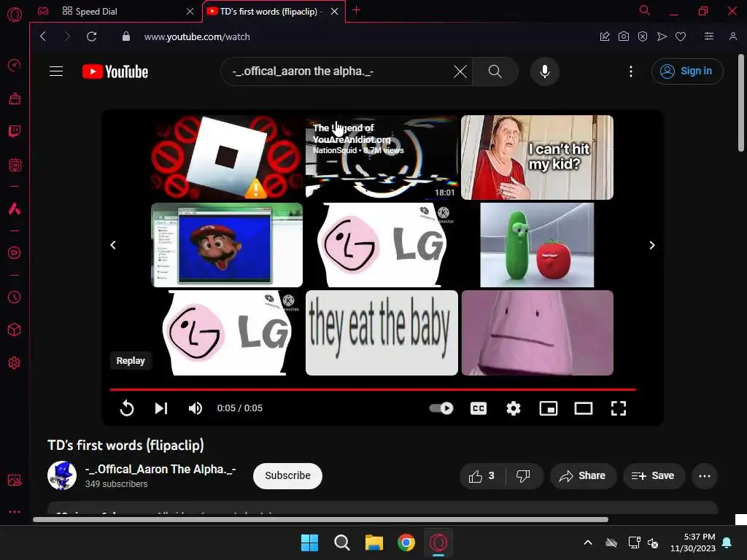The width and height of the screenshot is (747, 560).
Task: Click the red video progress bar
Action: pyautogui.click(x=373, y=389)
